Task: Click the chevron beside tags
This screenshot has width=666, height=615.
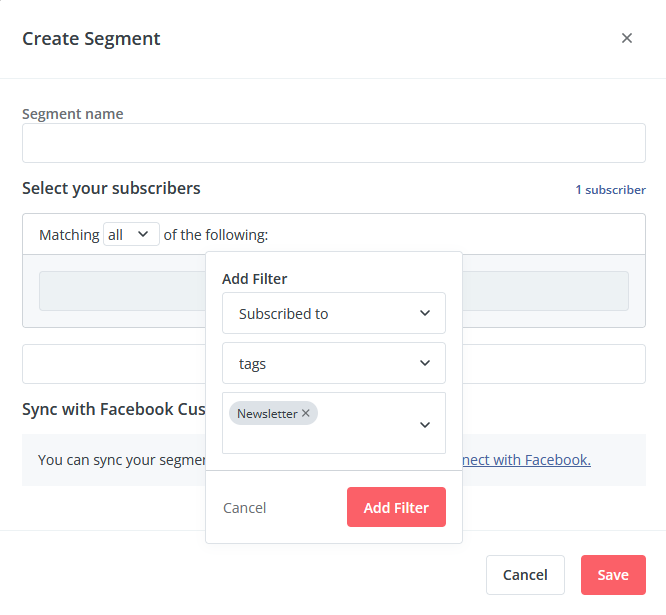Action: [x=425, y=363]
